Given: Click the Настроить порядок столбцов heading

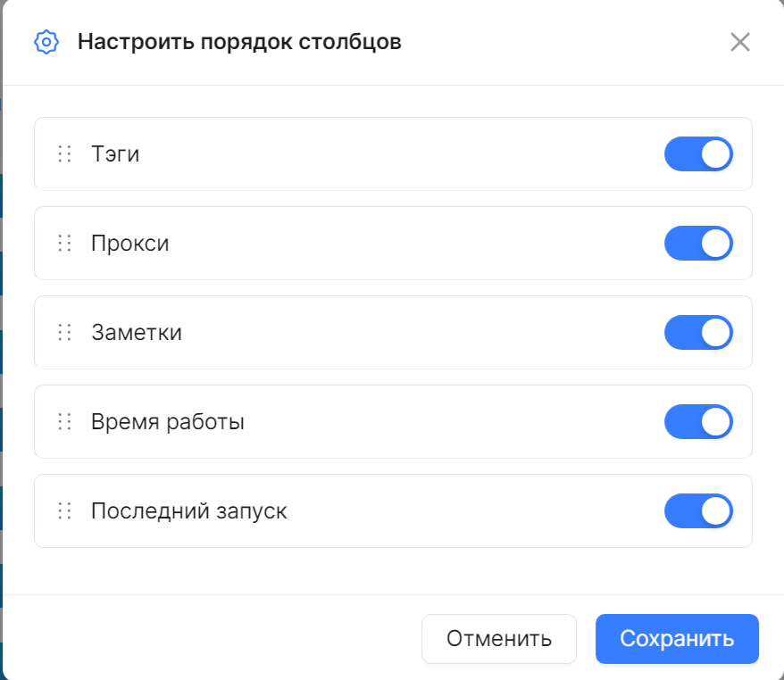Looking at the screenshot, I should click(239, 42).
